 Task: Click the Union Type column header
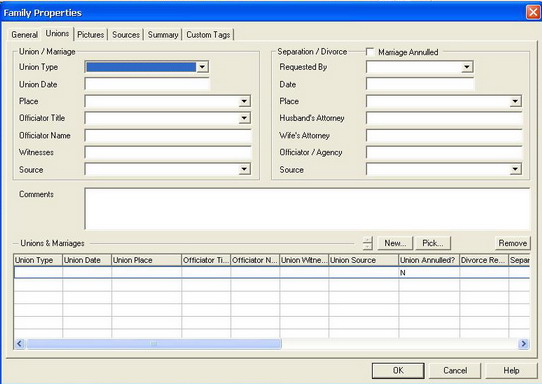[38, 260]
